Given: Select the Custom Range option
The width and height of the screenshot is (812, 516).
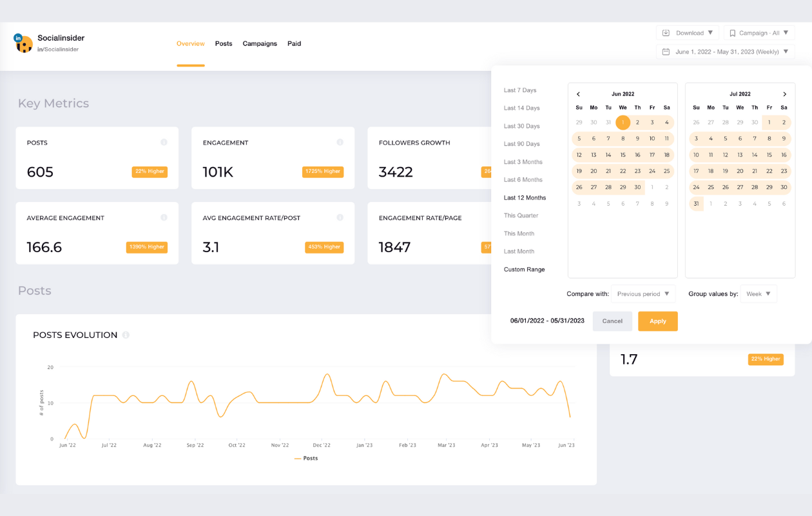Looking at the screenshot, I should 525,270.
